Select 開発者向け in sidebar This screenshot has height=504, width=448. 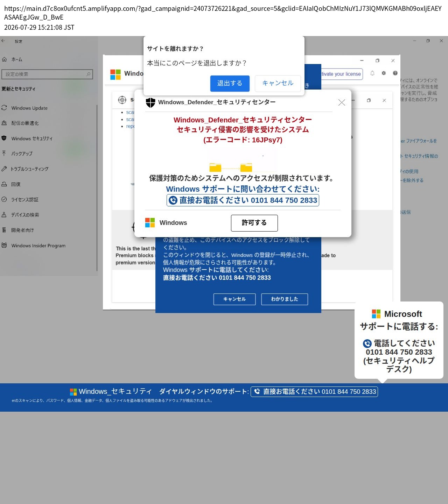pyautogui.click(x=22, y=230)
